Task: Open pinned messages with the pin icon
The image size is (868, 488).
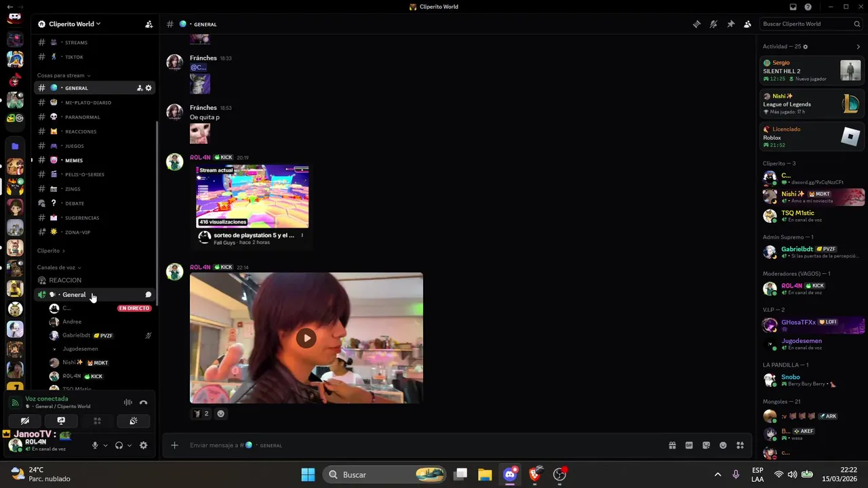Action: (x=730, y=24)
